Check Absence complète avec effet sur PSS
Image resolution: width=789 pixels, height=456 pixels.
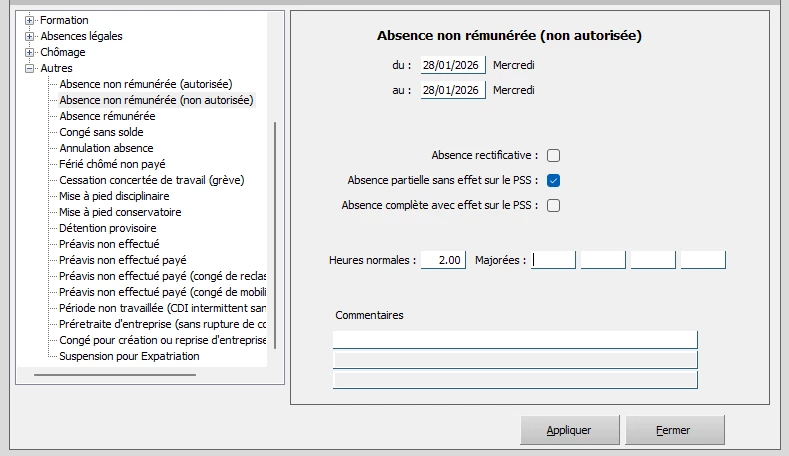coord(553,206)
